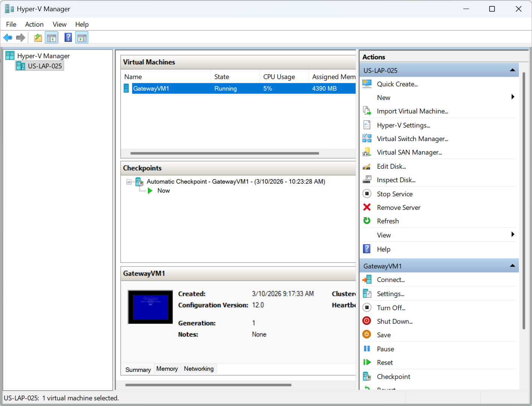Screen dimensions: 532x406
Task: Click the Hyper-V Settings icon
Action: tap(367, 125)
